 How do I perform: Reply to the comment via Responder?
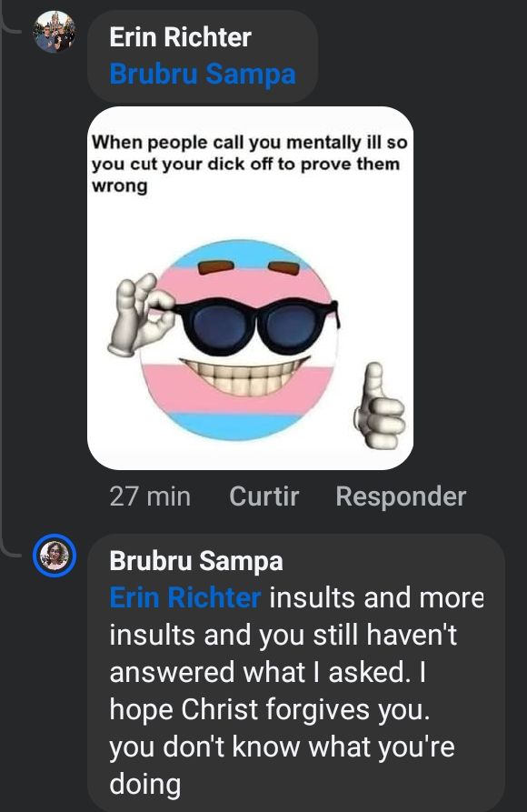click(401, 496)
